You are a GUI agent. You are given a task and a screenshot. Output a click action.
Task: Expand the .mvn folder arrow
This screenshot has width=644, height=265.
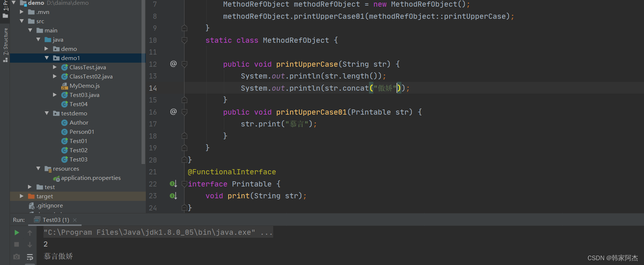coord(22,12)
